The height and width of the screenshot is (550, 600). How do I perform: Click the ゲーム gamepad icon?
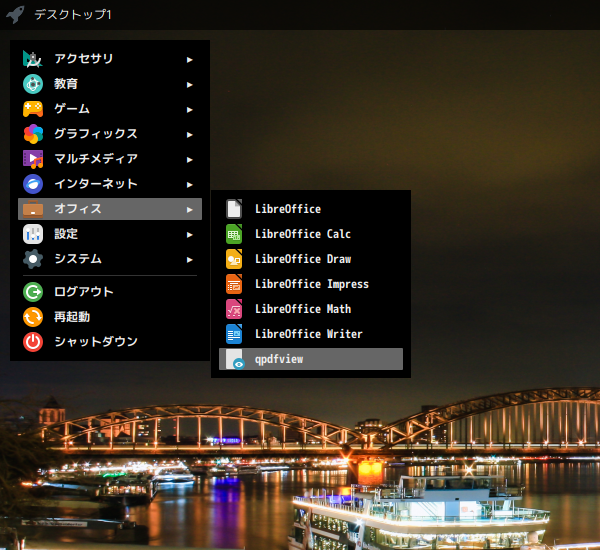point(33,109)
